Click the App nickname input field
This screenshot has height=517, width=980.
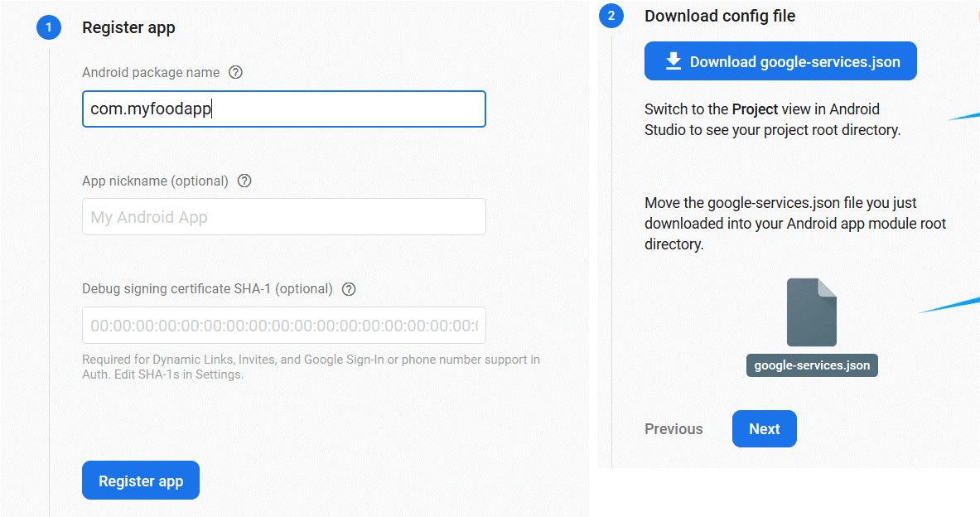pyautogui.click(x=283, y=216)
